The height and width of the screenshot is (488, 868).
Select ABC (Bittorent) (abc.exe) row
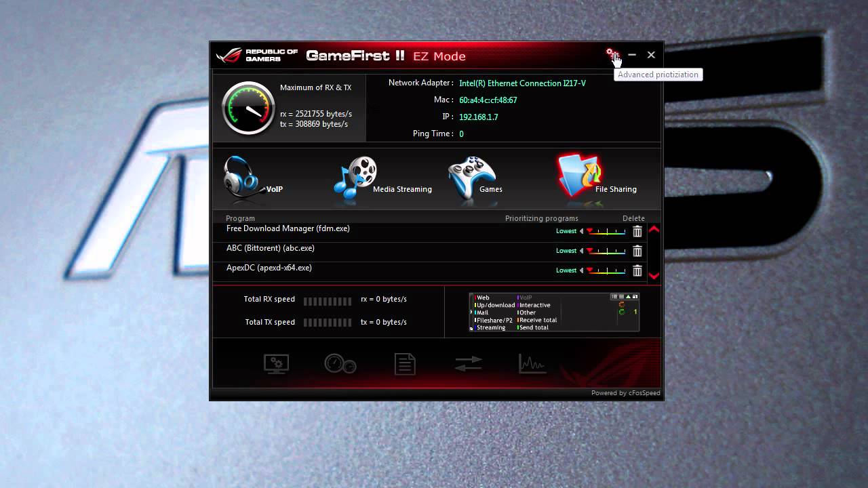(x=431, y=251)
